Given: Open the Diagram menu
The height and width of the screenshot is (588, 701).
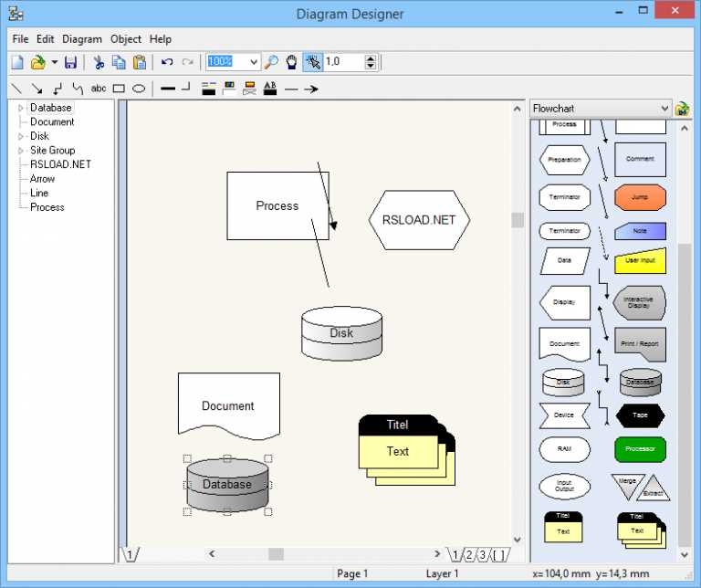Looking at the screenshot, I should pos(82,39).
